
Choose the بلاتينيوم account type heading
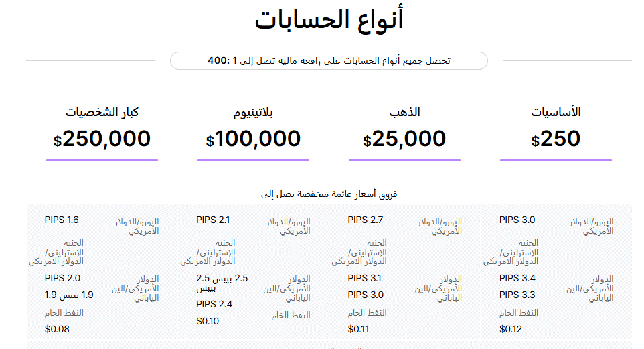(x=253, y=112)
